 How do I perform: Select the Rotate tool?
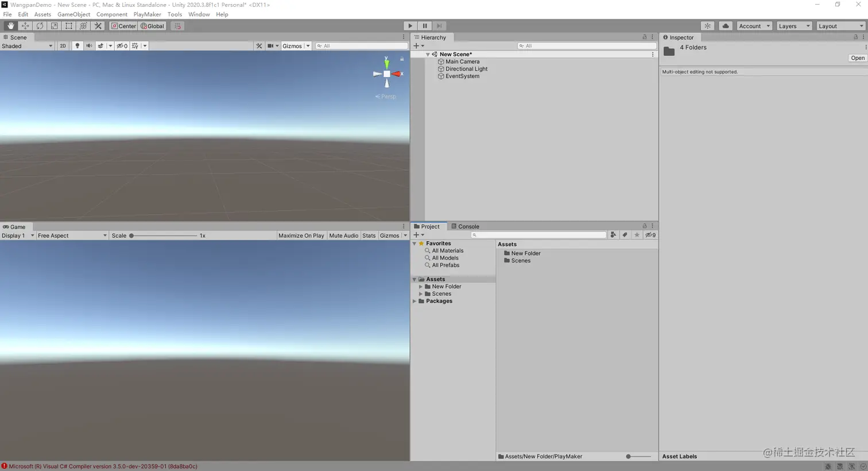[x=40, y=26]
